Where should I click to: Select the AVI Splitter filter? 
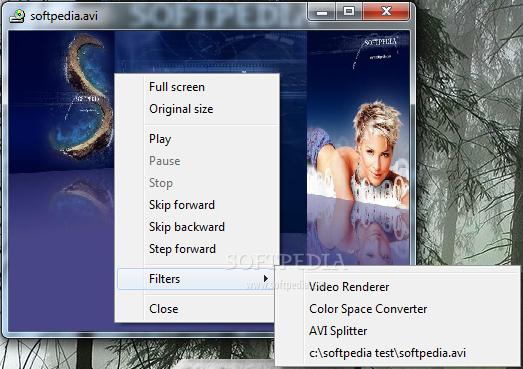point(398,331)
